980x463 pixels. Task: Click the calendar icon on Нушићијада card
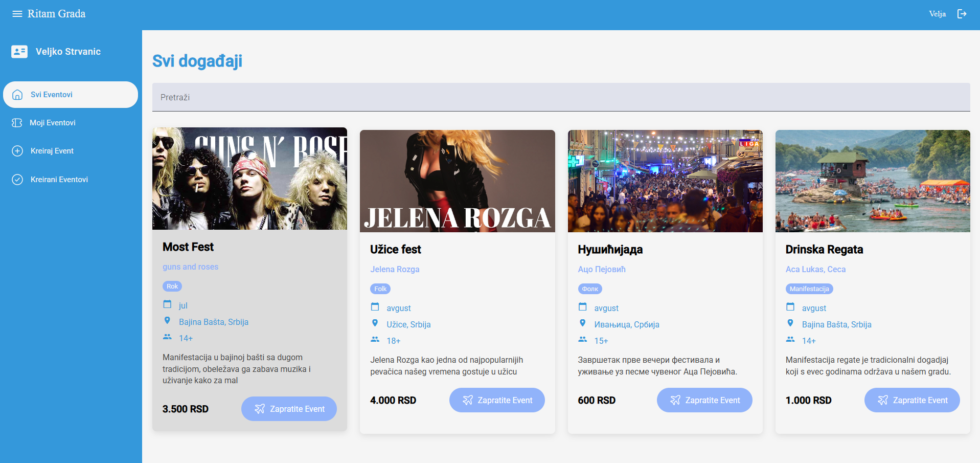point(582,307)
